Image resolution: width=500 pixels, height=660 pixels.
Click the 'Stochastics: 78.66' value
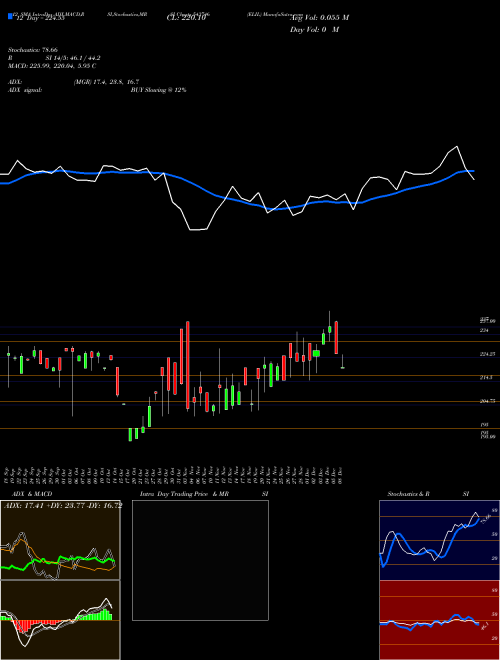click(32, 50)
